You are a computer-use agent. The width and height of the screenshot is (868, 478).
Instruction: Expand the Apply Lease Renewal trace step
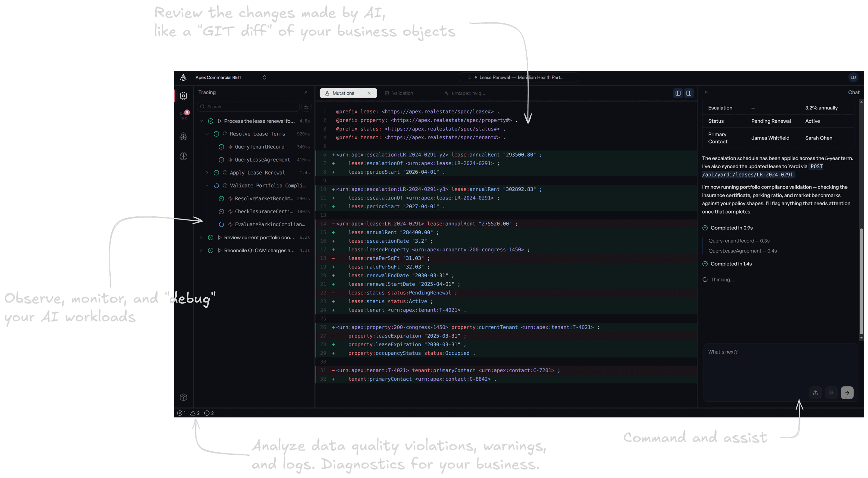(207, 173)
